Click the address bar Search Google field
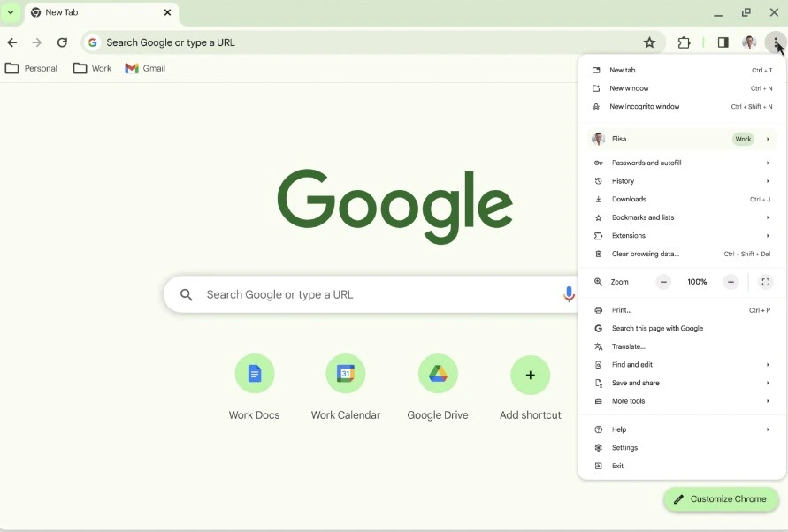This screenshot has width=788, height=532. pos(373,42)
